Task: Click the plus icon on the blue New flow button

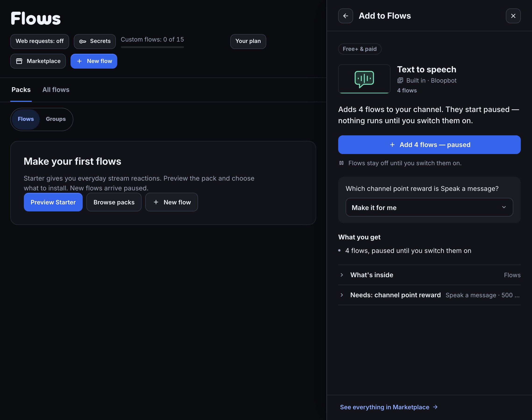Action: click(79, 61)
